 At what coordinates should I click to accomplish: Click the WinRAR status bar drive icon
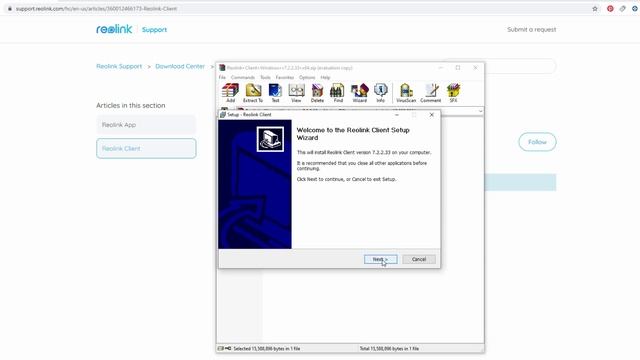221,349
